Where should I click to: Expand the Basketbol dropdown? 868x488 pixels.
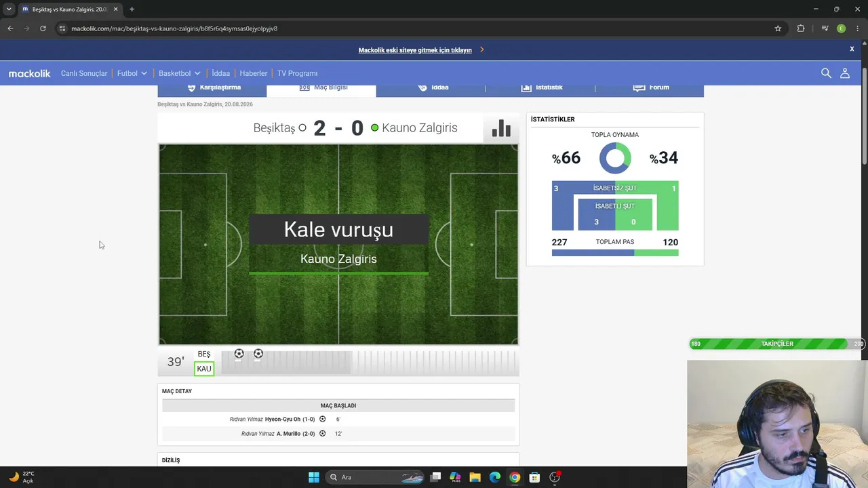180,73
